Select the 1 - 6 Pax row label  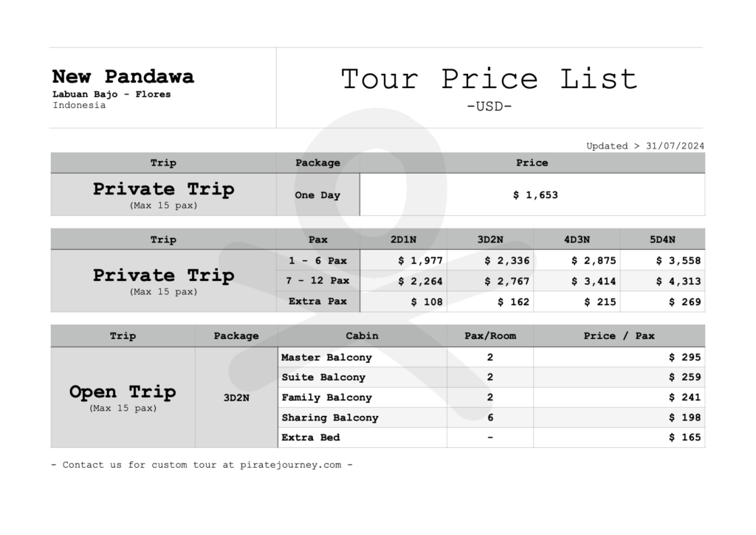coord(317,261)
